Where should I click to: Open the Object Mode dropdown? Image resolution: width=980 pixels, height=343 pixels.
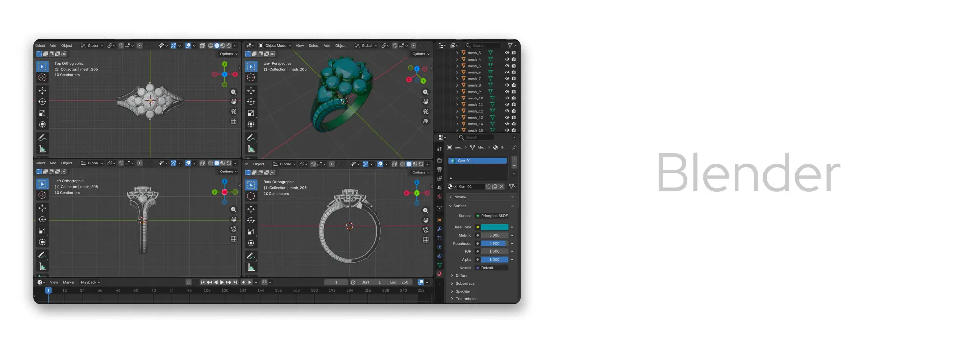pyautogui.click(x=275, y=46)
